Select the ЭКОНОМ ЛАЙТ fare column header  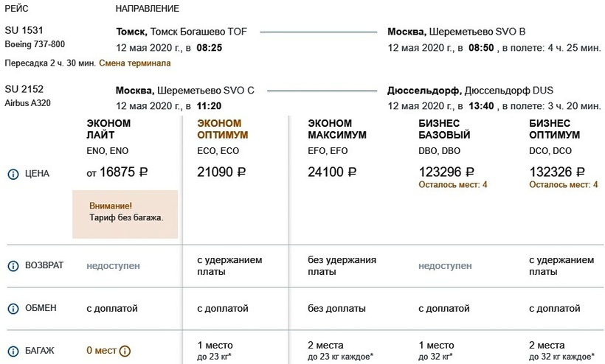[108, 130]
